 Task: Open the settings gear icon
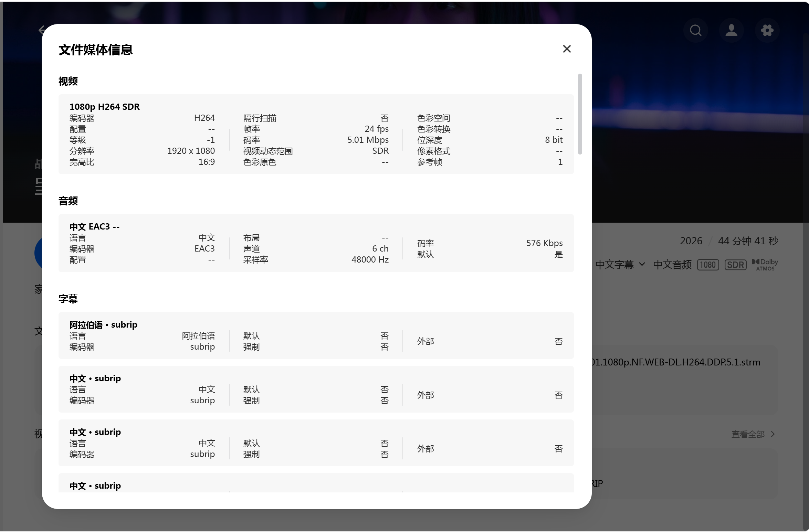coord(767,30)
